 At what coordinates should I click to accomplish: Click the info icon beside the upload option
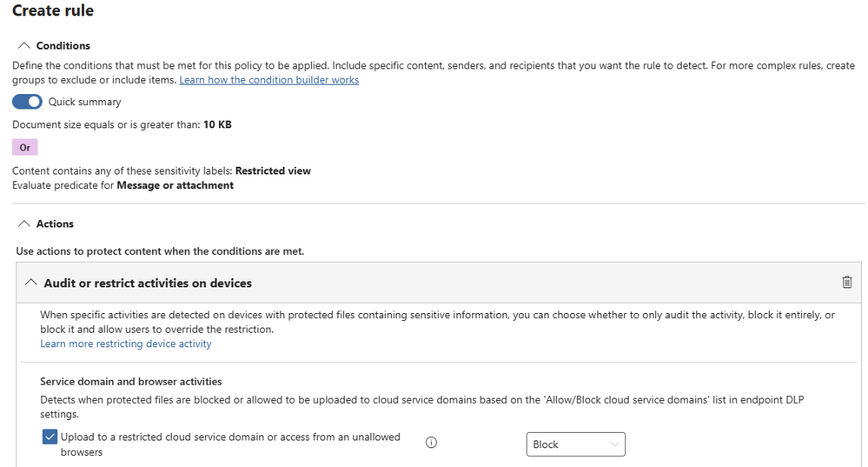tap(431, 443)
